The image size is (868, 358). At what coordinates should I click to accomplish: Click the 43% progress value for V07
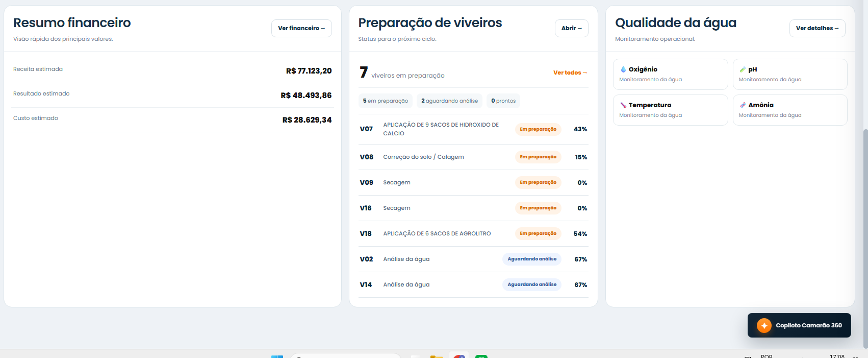580,129
